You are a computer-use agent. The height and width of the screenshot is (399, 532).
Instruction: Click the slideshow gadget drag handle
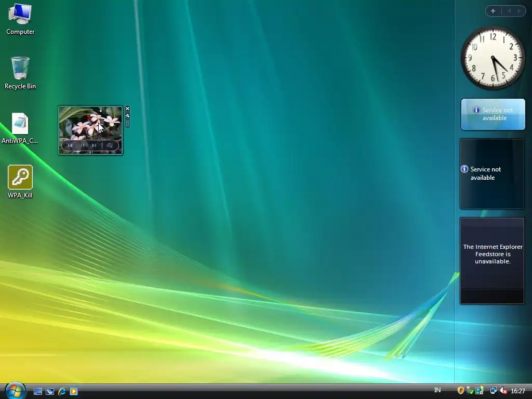click(128, 124)
